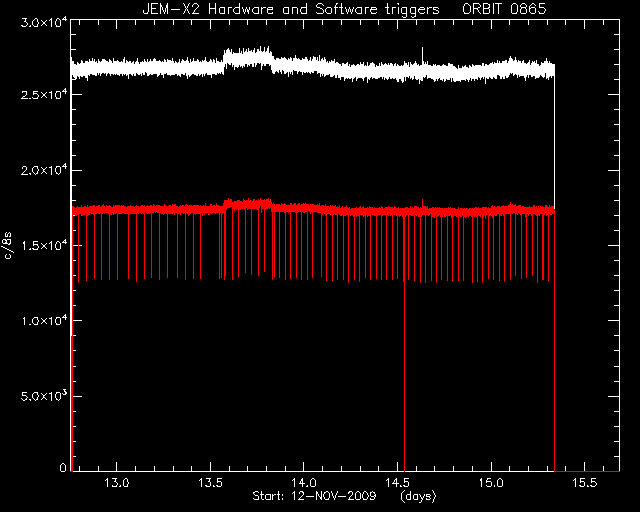
Task: Click the 14.5 x-axis tick label
Action: click(x=397, y=483)
